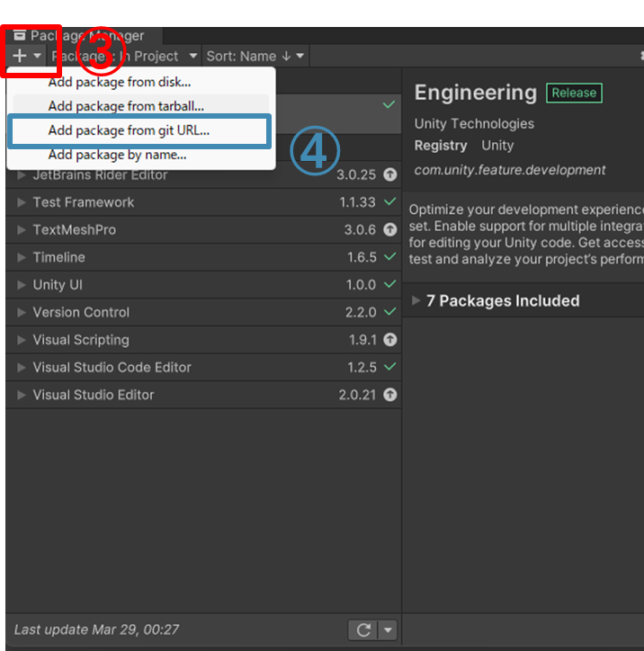Viewport: 644px width, 651px height.
Task: Select the Visual Studio Code Editor package
Action: point(112,367)
